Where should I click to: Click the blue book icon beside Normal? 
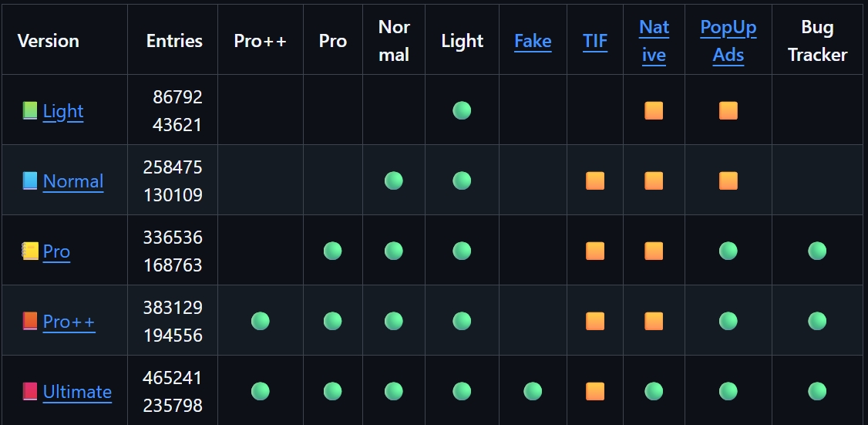coord(30,181)
